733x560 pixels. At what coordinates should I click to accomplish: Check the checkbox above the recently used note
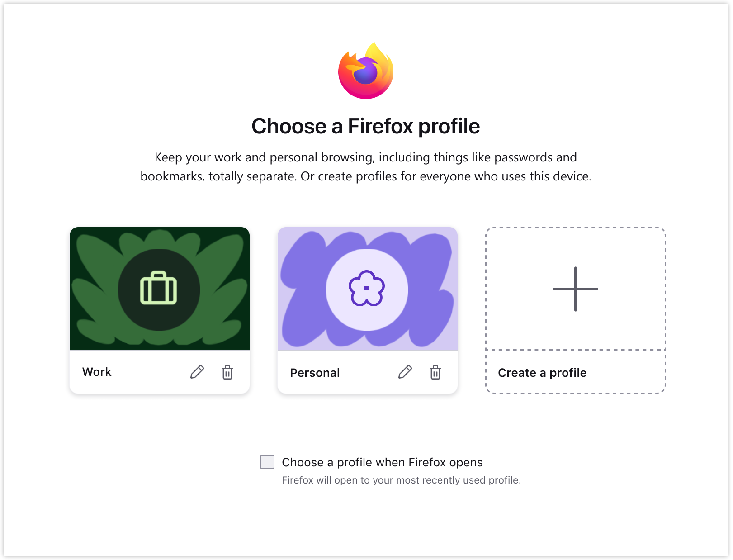(267, 462)
